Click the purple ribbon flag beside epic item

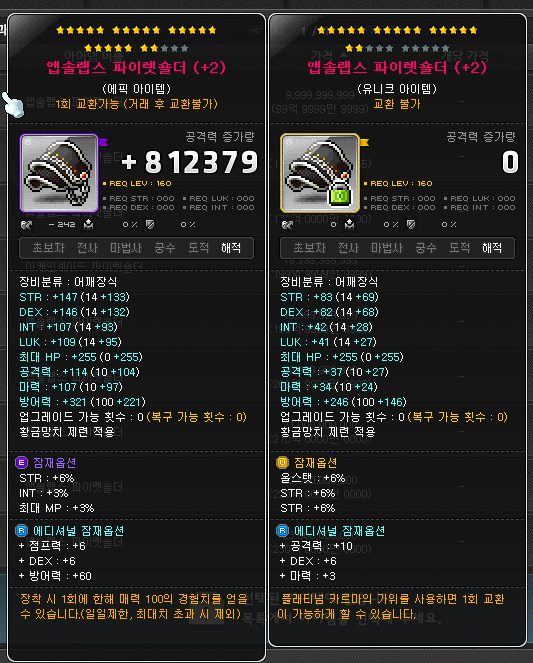click(x=104, y=142)
